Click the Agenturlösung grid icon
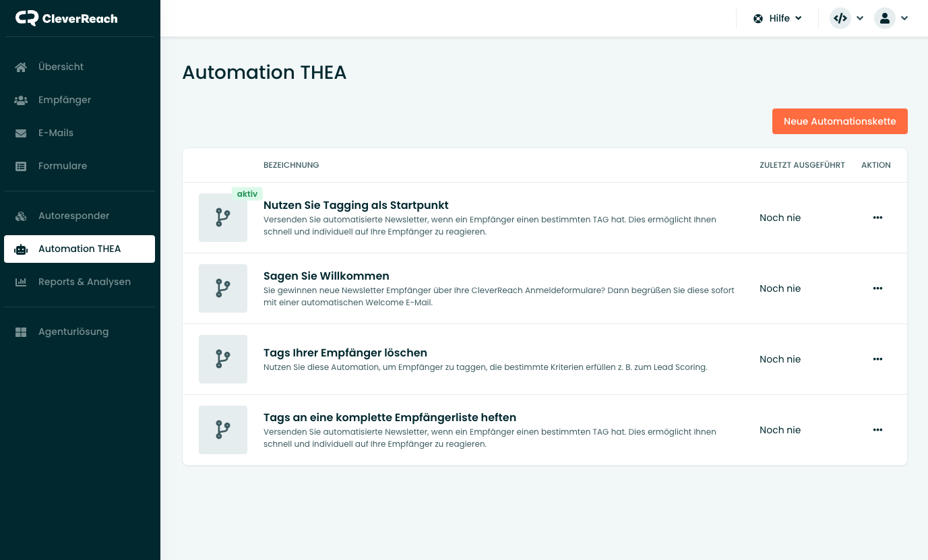This screenshot has height=560, width=928. (x=21, y=332)
